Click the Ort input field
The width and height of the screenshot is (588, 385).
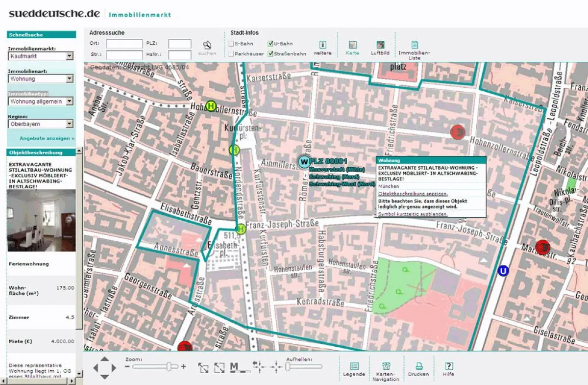coord(124,44)
